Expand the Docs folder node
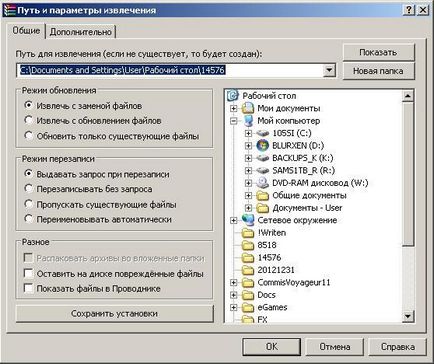The image size is (434, 364). click(x=234, y=295)
